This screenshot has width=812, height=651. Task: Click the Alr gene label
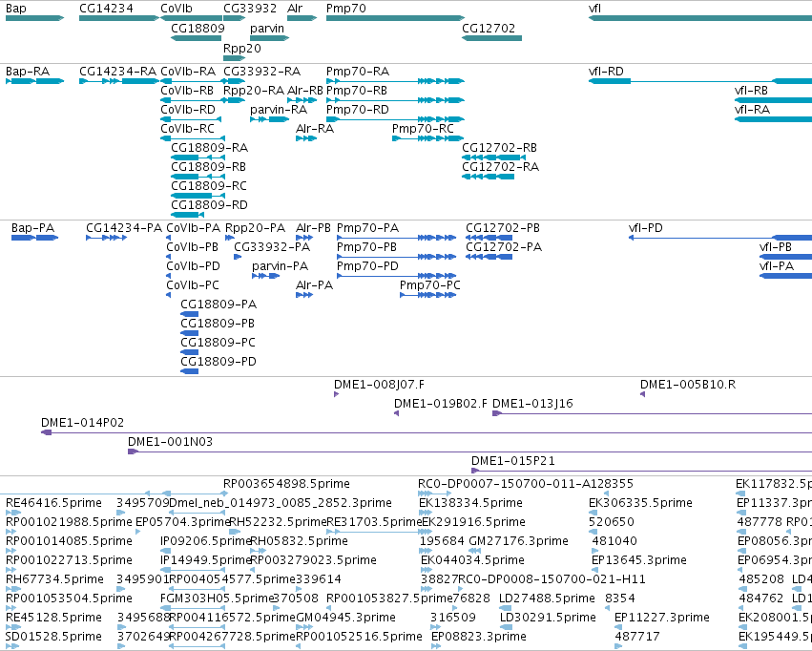coord(295,9)
